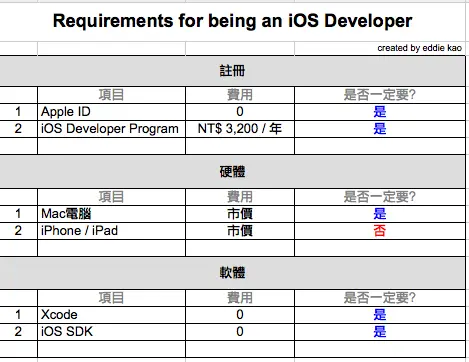Click the 0 cost in Xcode row
The height and width of the screenshot is (362, 469).
pyautogui.click(x=240, y=315)
